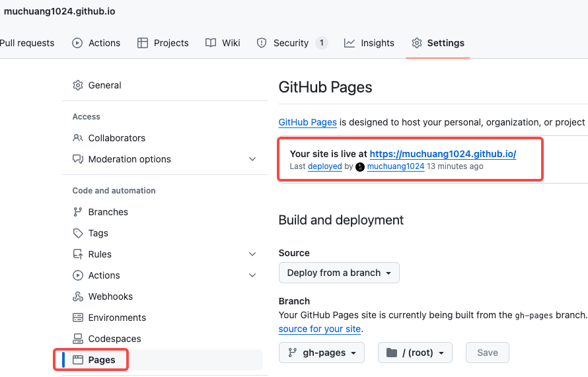
Task: Open the live site URL muchuang1024.github.io
Action: (443, 154)
